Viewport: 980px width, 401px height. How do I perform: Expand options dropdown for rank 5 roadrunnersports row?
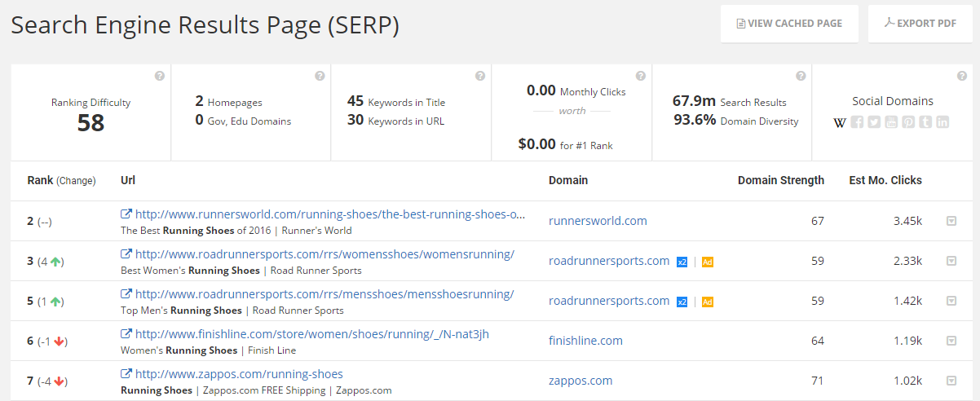point(951,301)
